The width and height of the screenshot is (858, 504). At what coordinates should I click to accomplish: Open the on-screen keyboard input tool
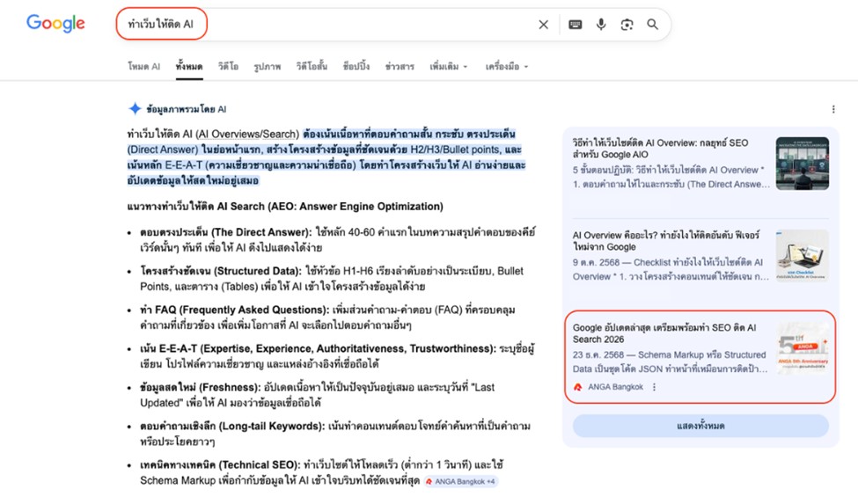point(575,25)
